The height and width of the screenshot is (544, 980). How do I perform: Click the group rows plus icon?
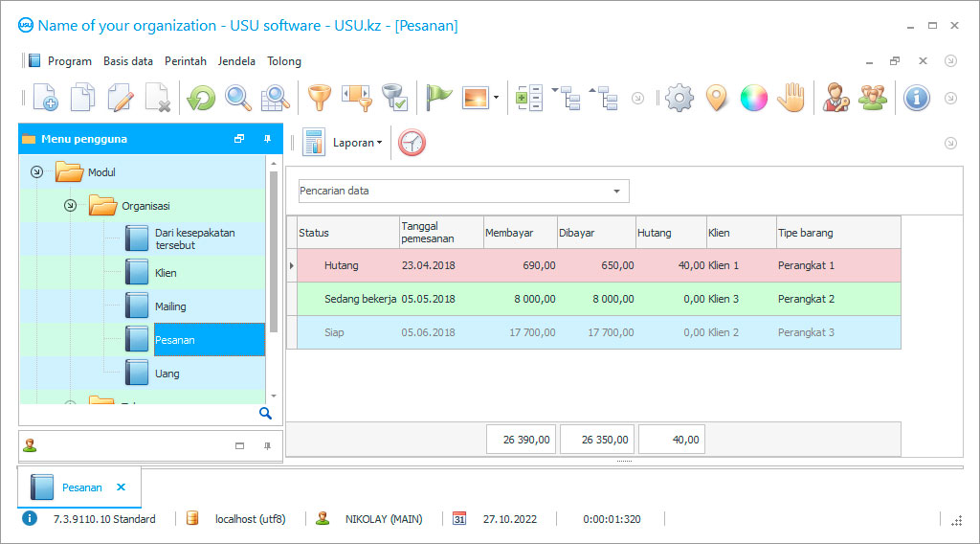click(528, 99)
